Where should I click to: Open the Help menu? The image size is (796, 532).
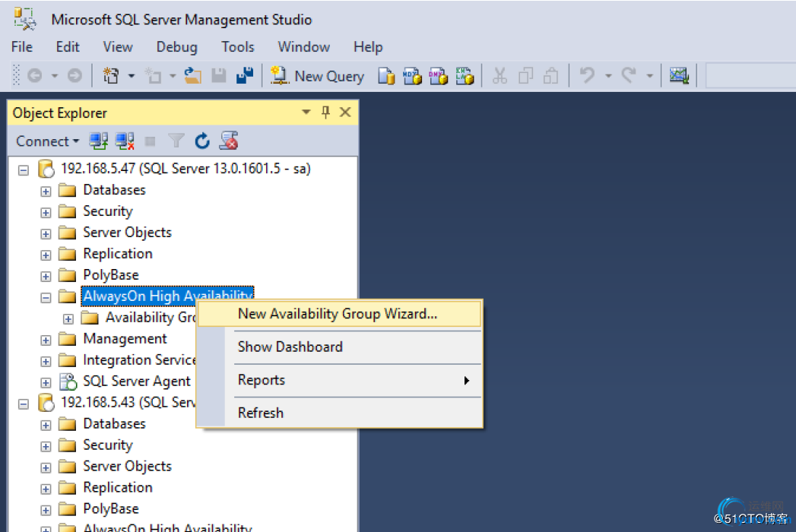pyautogui.click(x=368, y=46)
